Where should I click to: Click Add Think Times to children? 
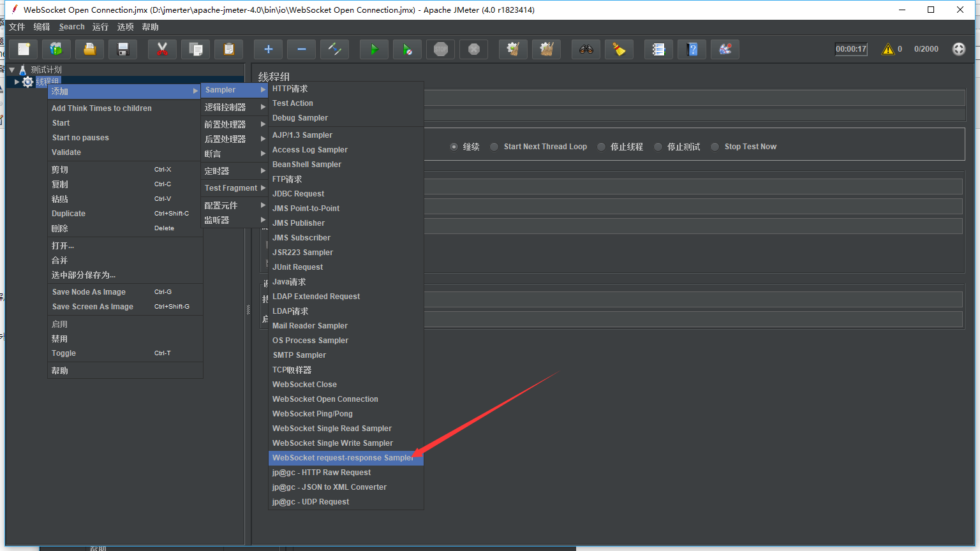pos(125,108)
